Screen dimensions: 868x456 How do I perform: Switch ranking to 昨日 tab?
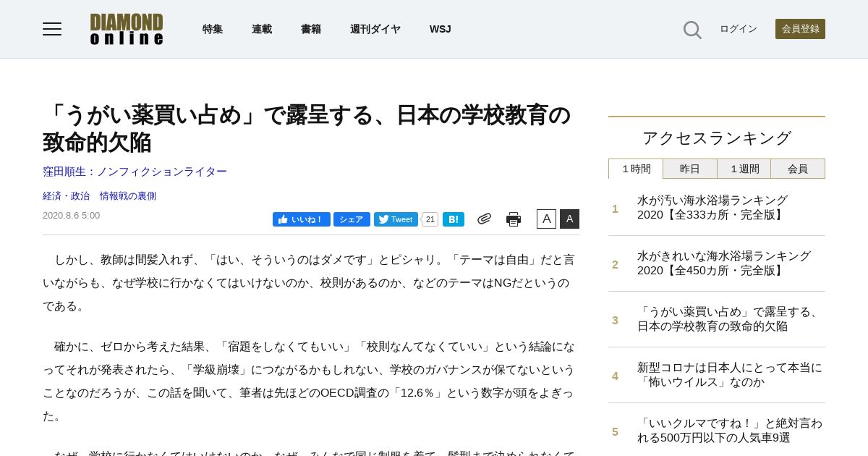pyautogui.click(x=690, y=169)
